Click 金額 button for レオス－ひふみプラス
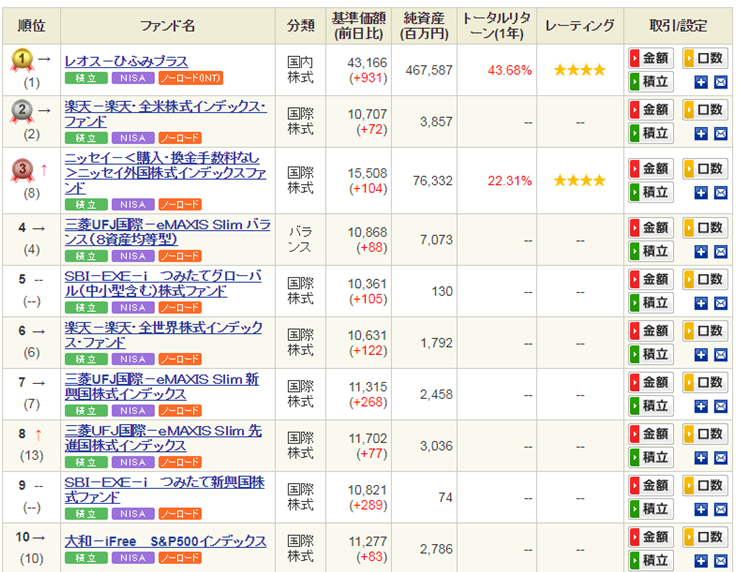 coord(651,58)
